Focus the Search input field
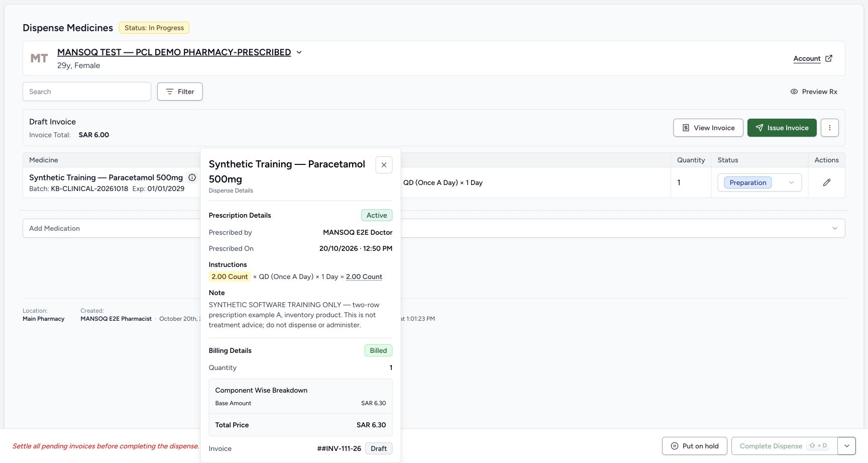The height and width of the screenshot is (463, 868). [x=87, y=91]
